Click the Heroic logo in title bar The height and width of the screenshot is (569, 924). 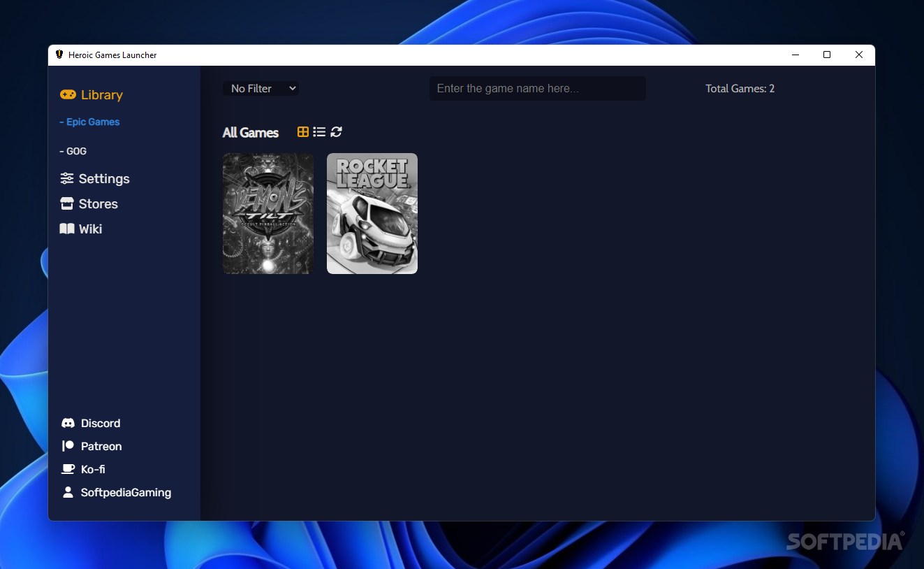click(x=59, y=55)
